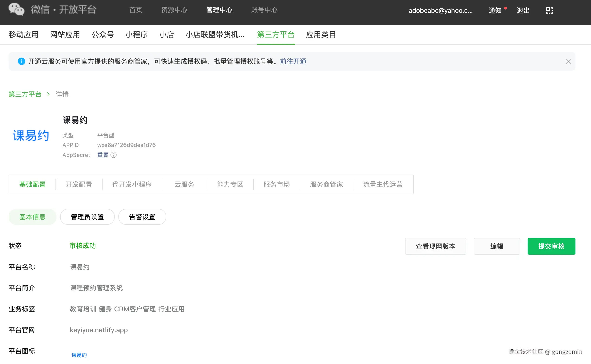The height and width of the screenshot is (364, 591).
Task: Select 基本信息 pill option
Action: [32, 217]
